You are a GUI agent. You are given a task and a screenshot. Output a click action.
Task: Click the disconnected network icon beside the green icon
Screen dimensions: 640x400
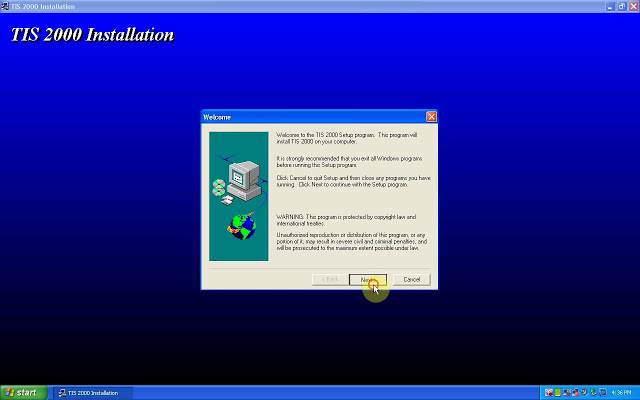567,393
